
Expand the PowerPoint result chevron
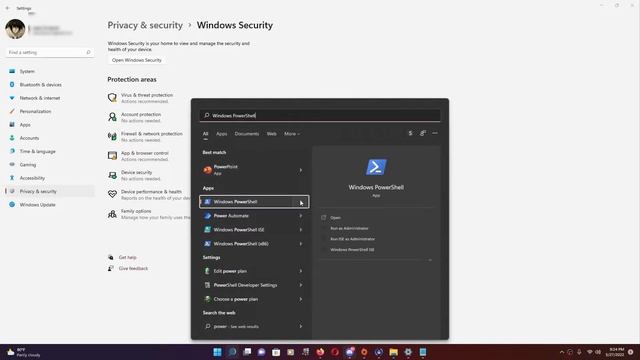(x=301, y=170)
